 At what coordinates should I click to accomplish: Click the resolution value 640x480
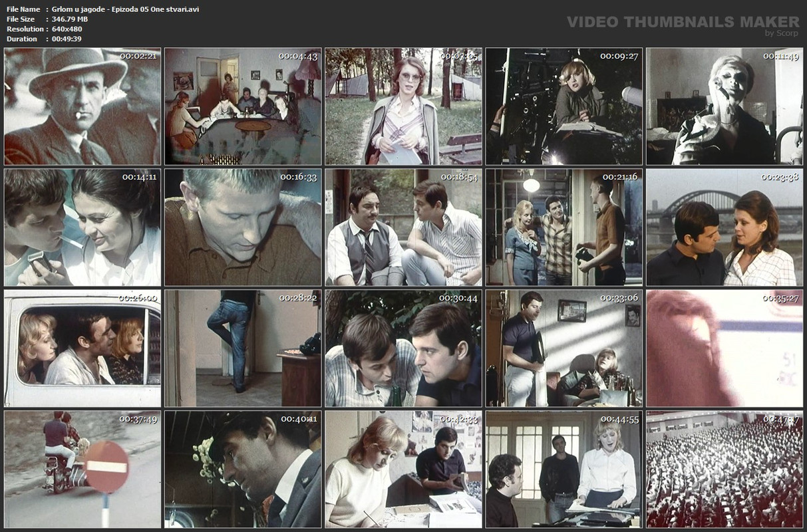tap(67, 29)
